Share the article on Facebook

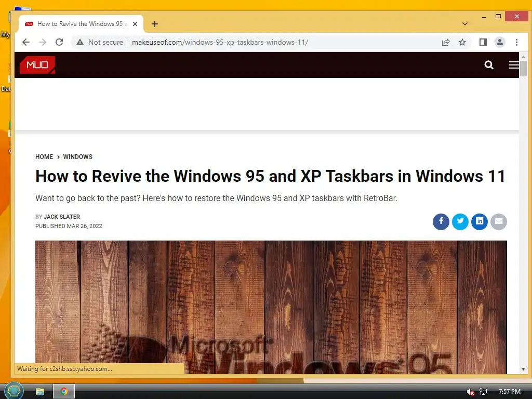pyautogui.click(x=441, y=221)
